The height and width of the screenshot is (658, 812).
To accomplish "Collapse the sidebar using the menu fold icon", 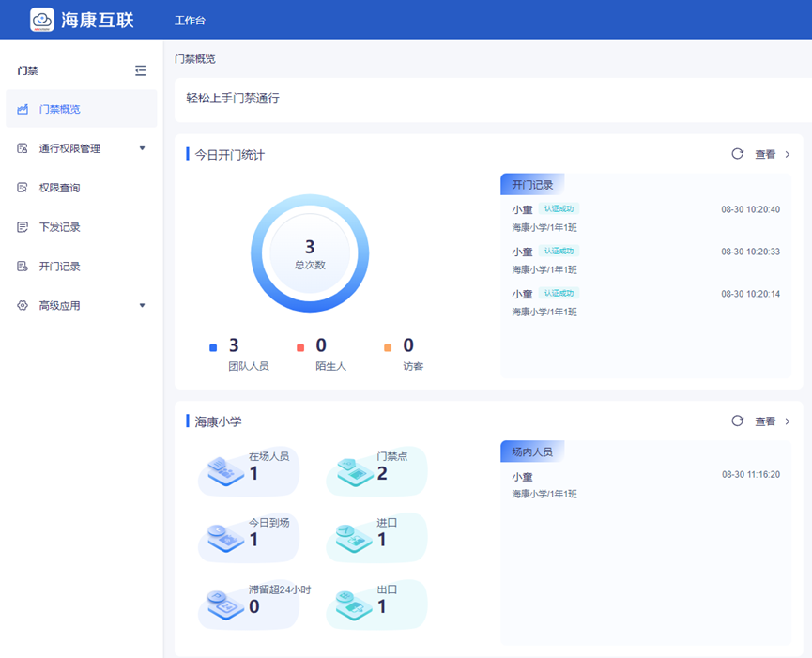I will (141, 70).
